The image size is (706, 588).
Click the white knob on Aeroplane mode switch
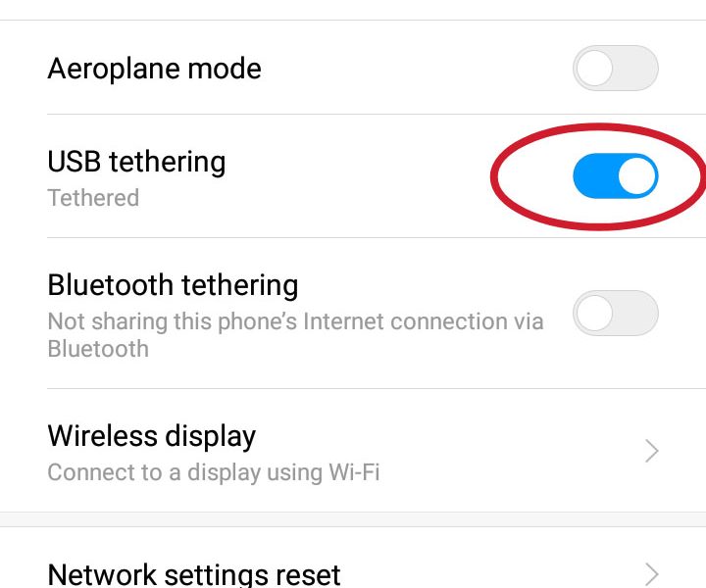[594, 68]
